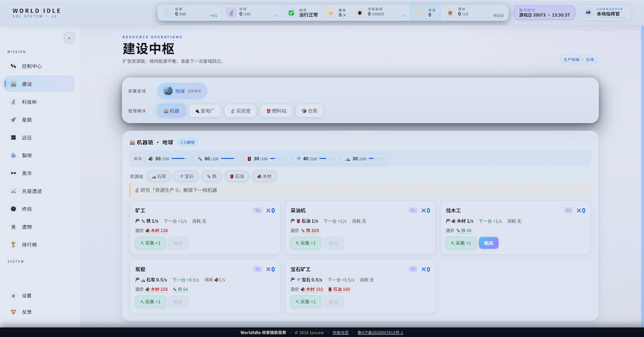Click 采集 +1 on the 炭窑 card
Image resolution: width=644 pixels, height=337 pixels.
[150, 302]
